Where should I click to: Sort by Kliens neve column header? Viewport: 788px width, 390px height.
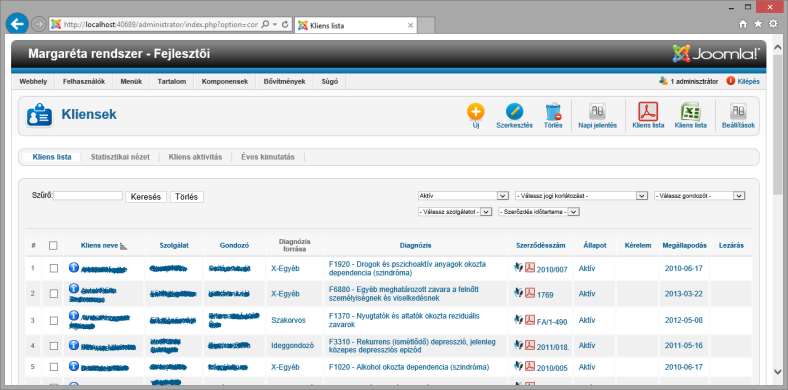click(x=100, y=246)
